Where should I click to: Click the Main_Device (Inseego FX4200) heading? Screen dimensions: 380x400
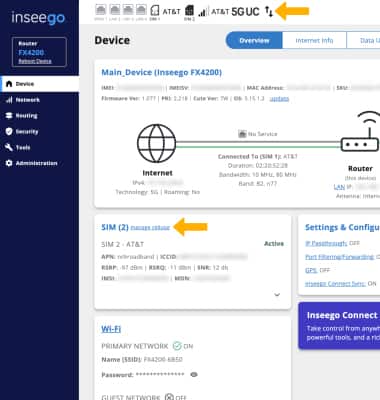162,72
